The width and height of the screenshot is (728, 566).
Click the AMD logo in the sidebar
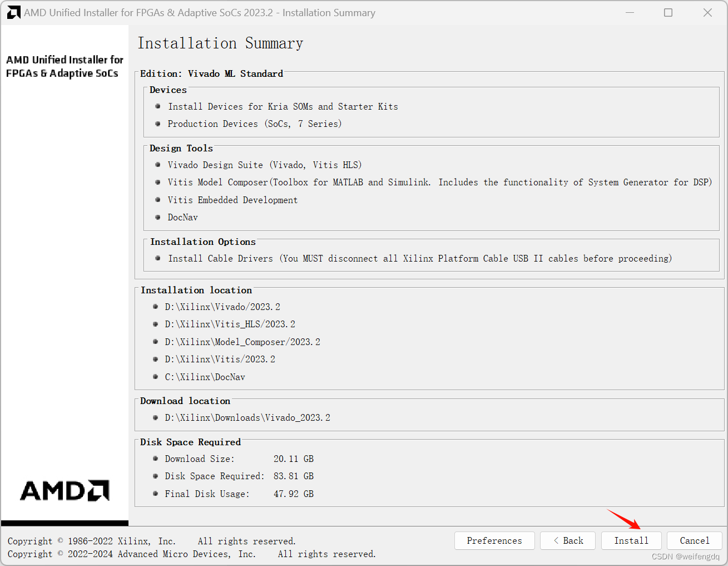(65, 490)
